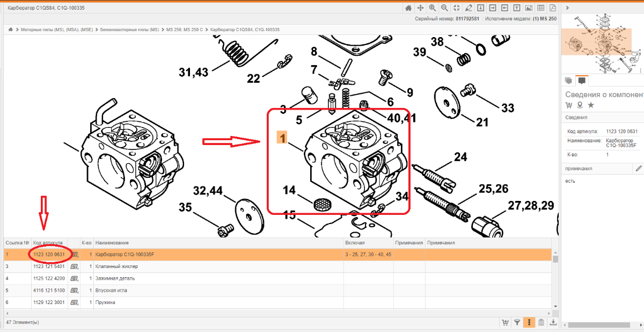Click the diagram overview thumbnail
The height and width of the screenshot is (332, 644).
pos(602,44)
